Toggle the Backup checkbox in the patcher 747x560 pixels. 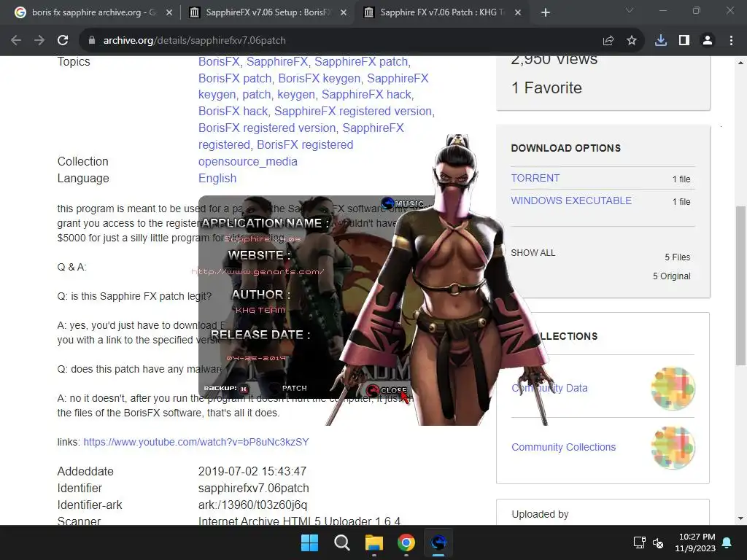click(x=244, y=389)
